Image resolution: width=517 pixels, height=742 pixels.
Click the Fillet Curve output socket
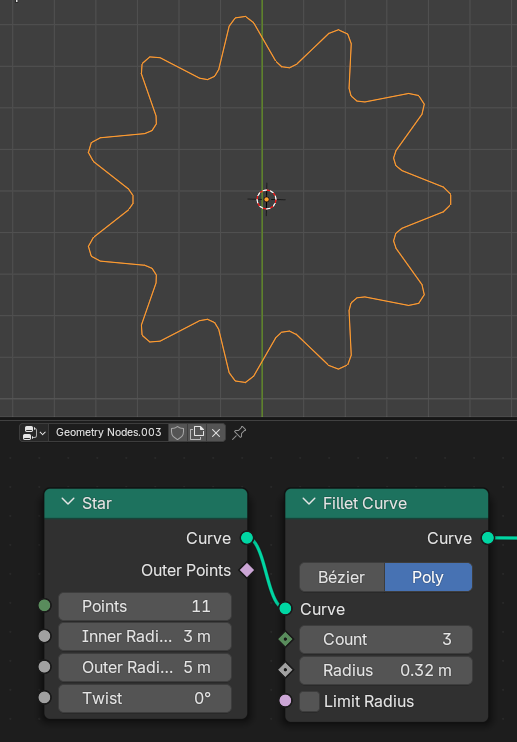point(488,538)
